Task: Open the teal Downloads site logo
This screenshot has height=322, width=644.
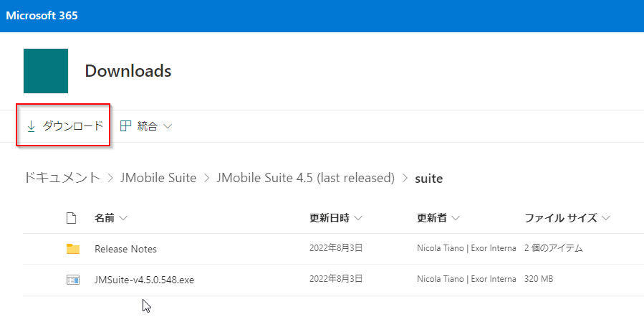Action: point(46,71)
